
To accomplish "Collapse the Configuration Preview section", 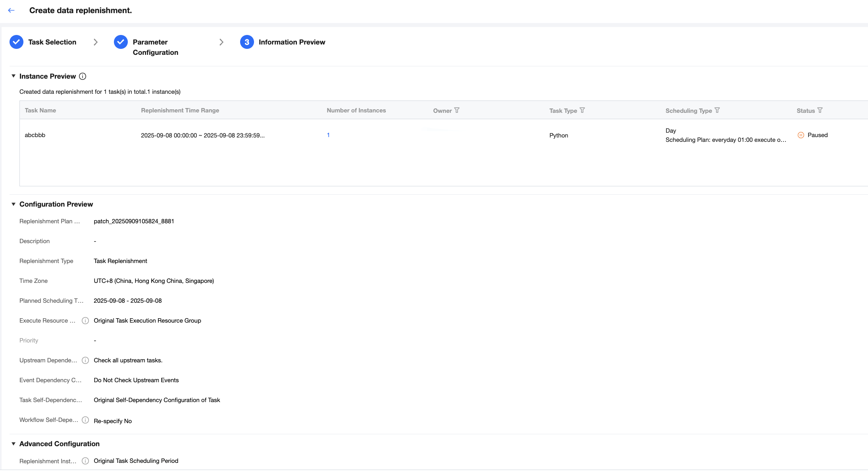I will pyautogui.click(x=13, y=204).
